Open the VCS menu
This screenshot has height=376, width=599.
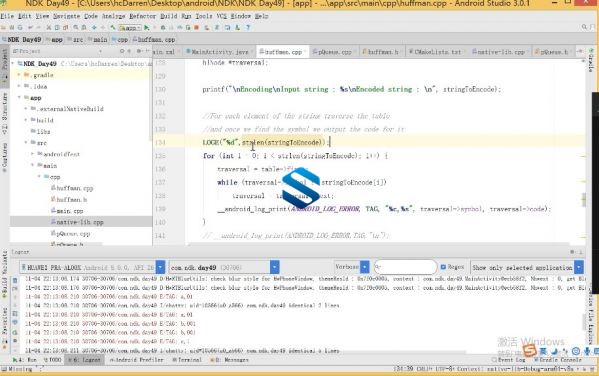tap(222, 16)
